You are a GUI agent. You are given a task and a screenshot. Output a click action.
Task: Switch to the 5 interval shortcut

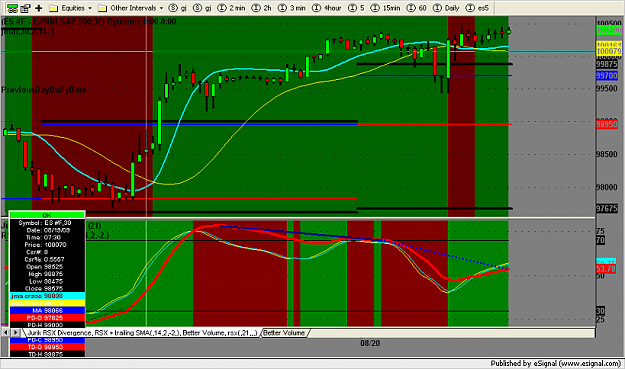point(356,8)
